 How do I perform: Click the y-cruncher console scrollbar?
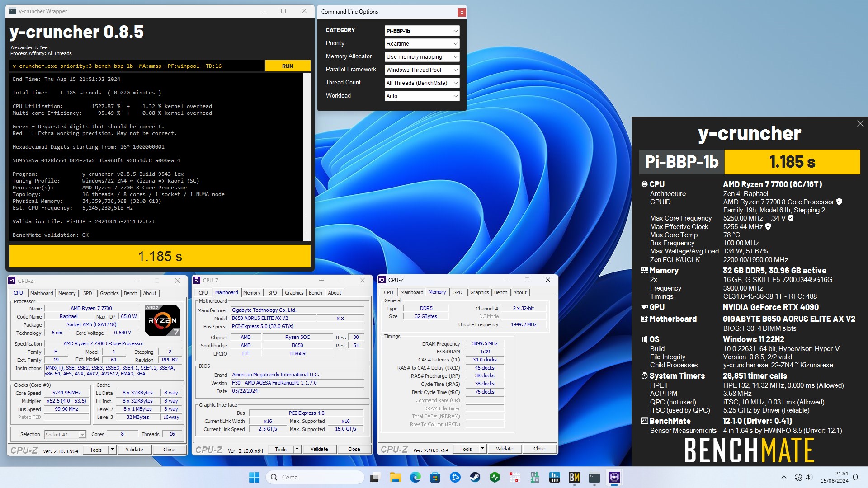(307, 157)
